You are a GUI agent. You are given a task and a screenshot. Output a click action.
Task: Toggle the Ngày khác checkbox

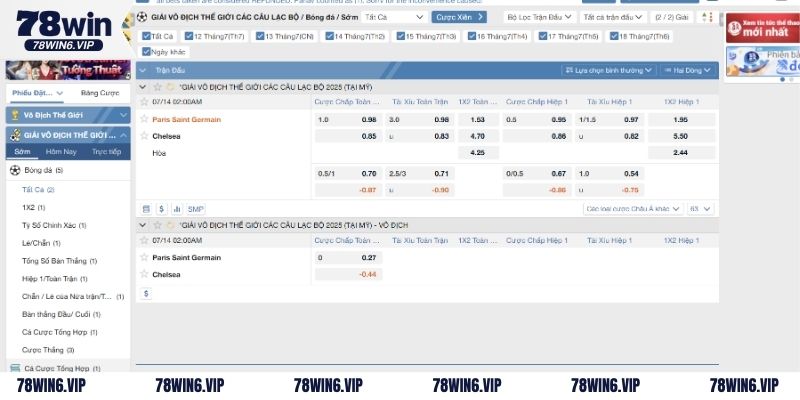click(x=146, y=52)
